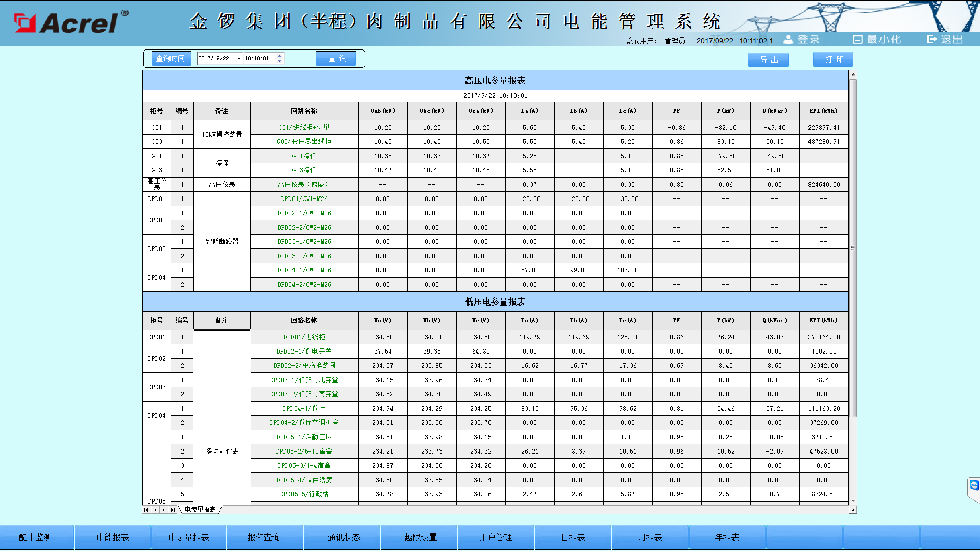Viewport: 980px width, 551px height.
Task: Open 配电监测 in bottom menu
Action: pos(35,537)
